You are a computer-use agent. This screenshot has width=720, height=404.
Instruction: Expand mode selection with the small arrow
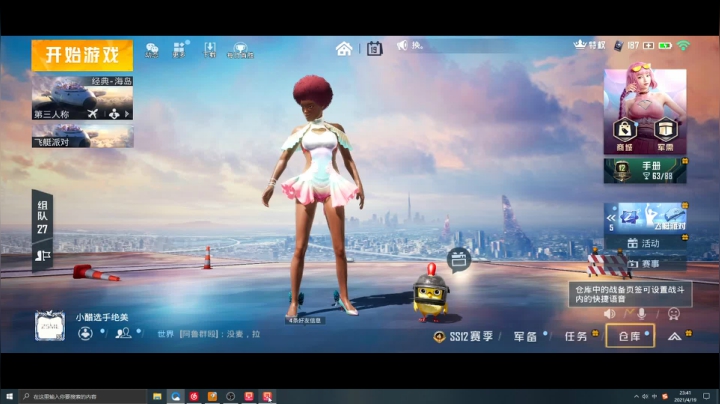[127, 114]
